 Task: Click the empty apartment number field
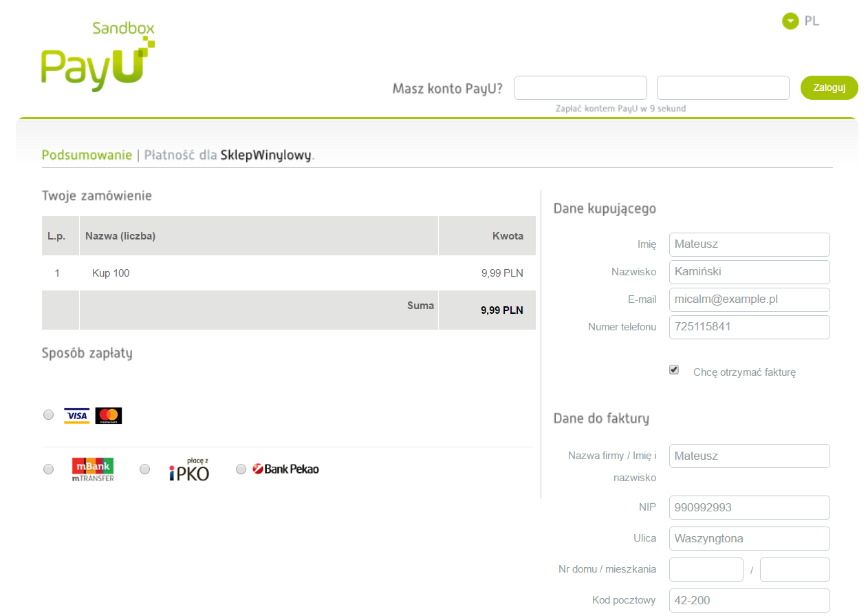point(795,569)
